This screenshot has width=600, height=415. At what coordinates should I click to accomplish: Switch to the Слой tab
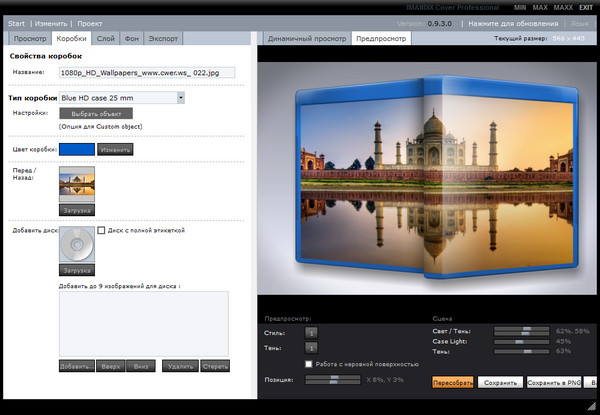coord(105,38)
